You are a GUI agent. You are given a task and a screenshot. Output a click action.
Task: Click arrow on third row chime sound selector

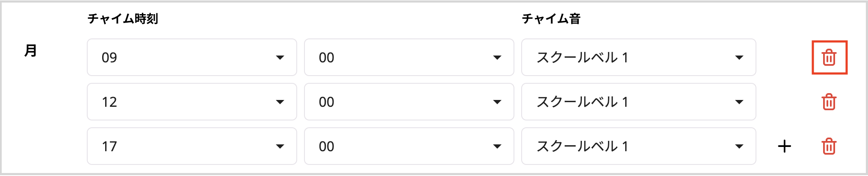pos(739,147)
